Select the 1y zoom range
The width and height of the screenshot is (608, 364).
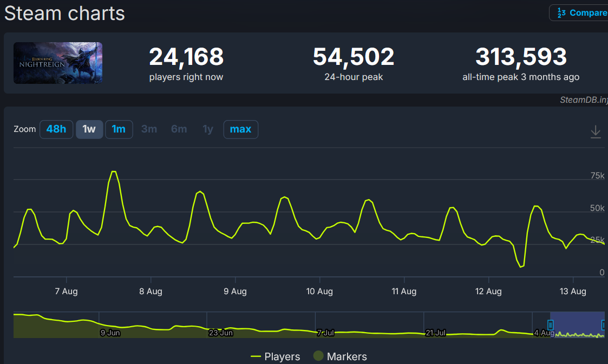(208, 129)
